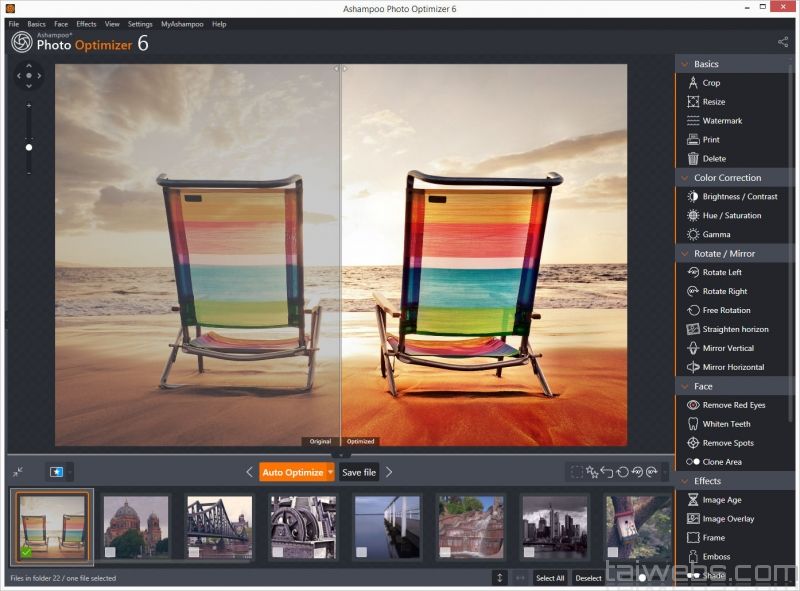Click the Delete trash icon
The width and height of the screenshot is (800, 591).
693,159
